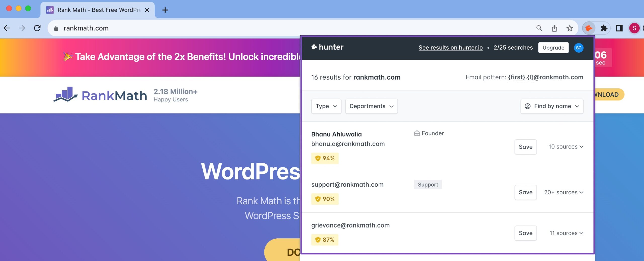The height and width of the screenshot is (261, 644).
Task: Click the magnifier zoom icon in address bar
Action: point(539,28)
